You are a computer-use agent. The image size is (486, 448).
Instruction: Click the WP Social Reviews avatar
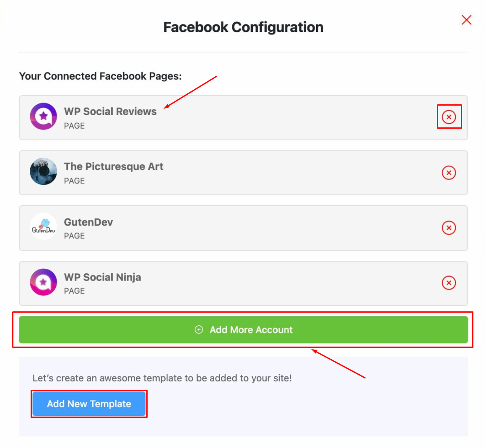tap(43, 116)
